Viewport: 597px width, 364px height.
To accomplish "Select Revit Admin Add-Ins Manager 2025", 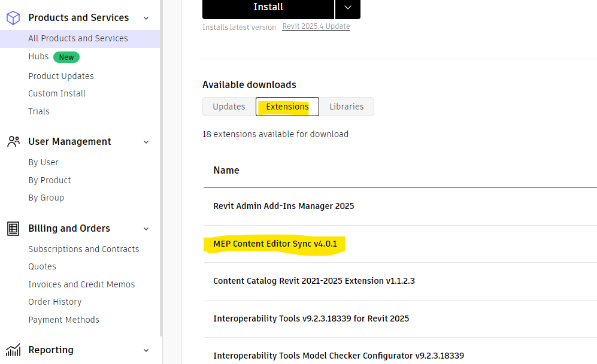I will 284,206.
